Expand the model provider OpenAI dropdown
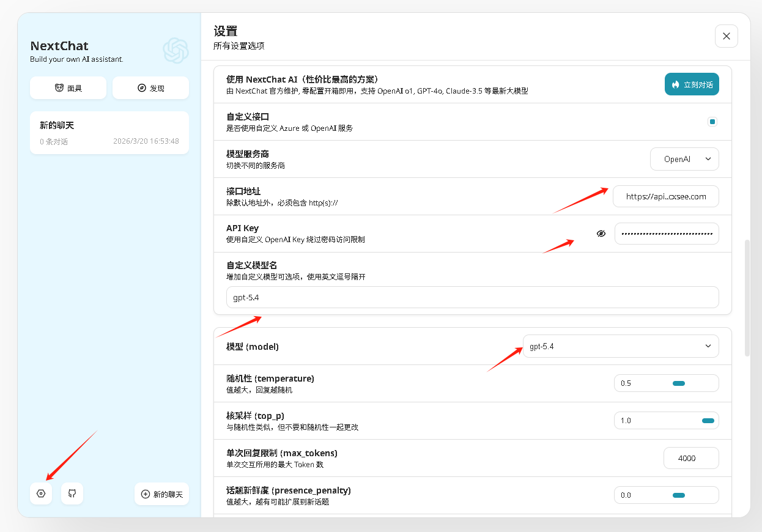Image resolution: width=762 pixels, height=532 pixels. [684, 159]
